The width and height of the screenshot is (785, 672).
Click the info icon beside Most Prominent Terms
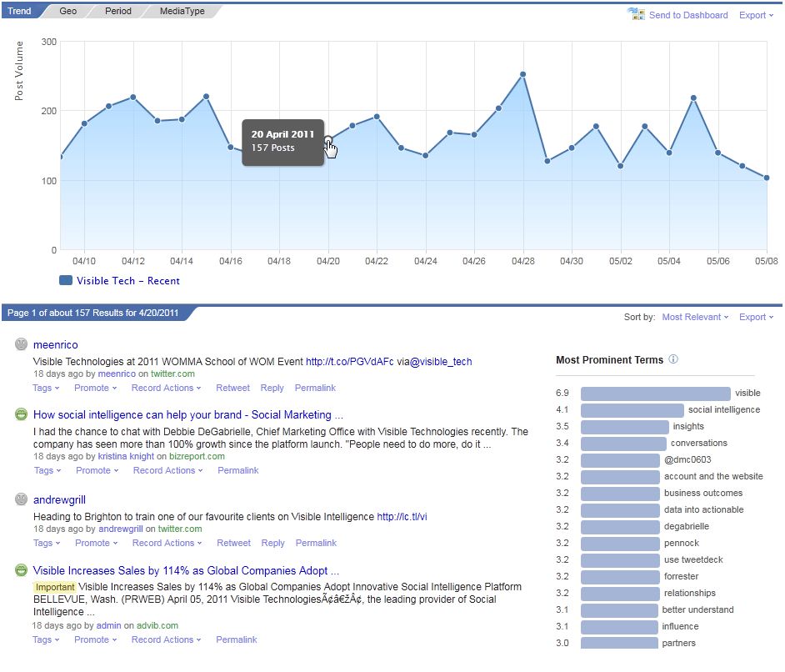(x=675, y=359)
